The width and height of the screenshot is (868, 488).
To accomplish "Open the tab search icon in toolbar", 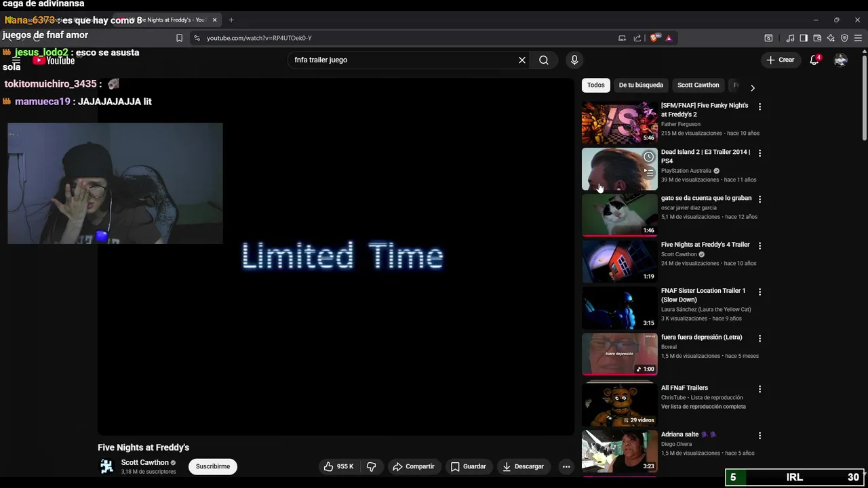I will pos(768,38).
